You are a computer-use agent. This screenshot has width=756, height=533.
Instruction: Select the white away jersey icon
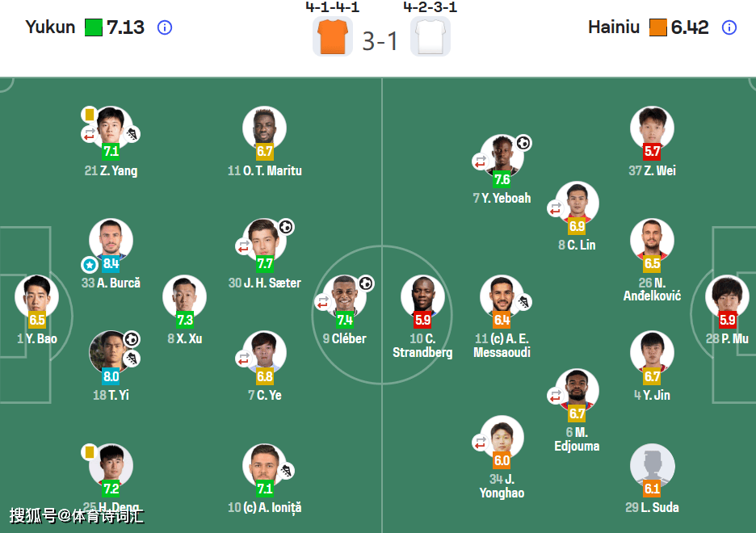430,36
